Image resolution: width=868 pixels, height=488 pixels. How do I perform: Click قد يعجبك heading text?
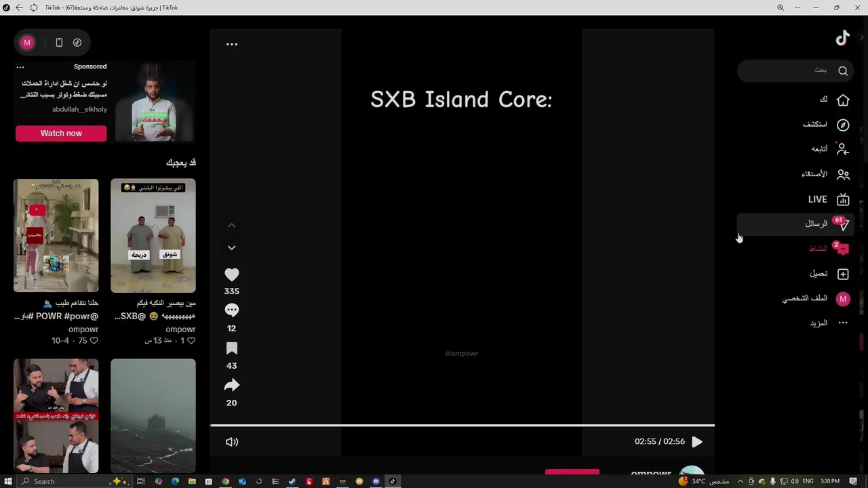click(181, 163)
